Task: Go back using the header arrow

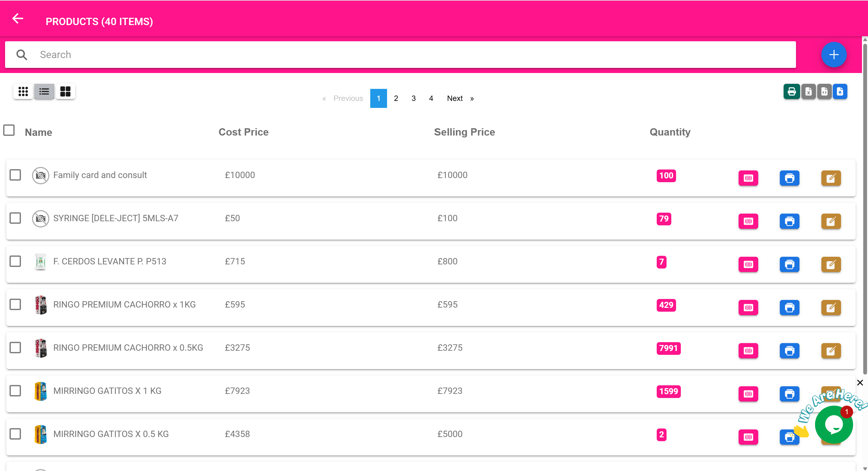Action: coord(17,18)
